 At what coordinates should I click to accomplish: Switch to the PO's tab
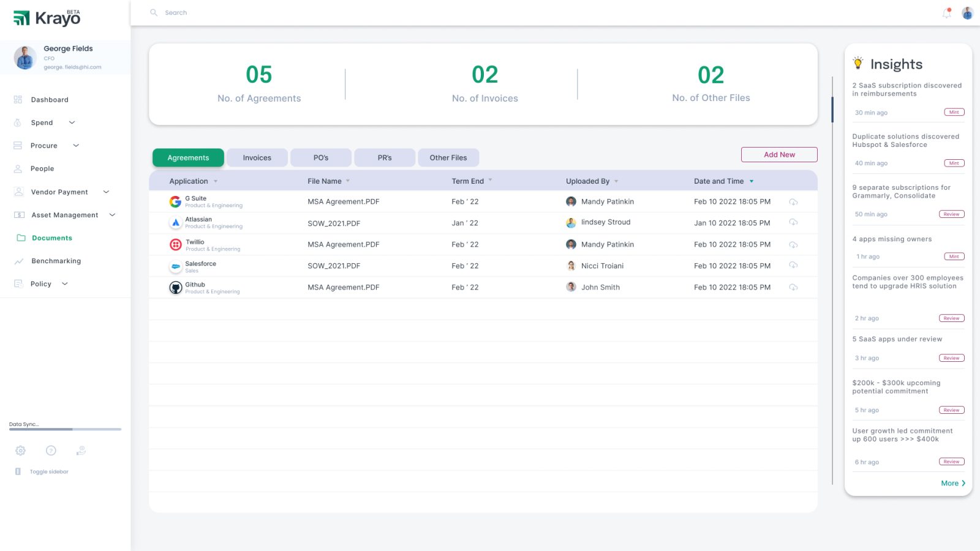click(x=321, y=157)
